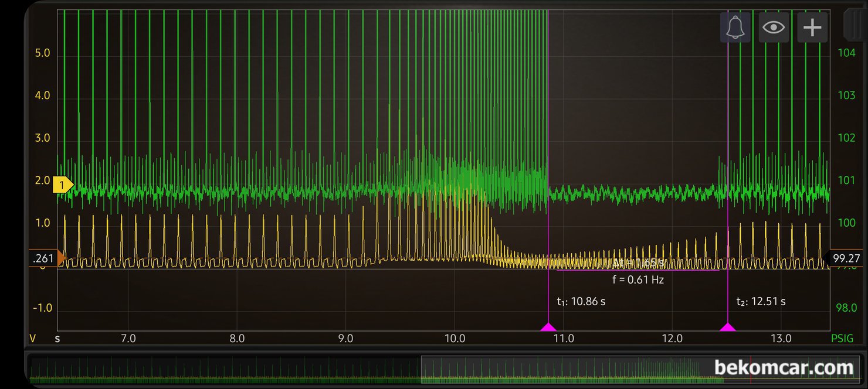Tap the yellow V axis unit label
The width and height of the screenshot is (868, 389).
coord(33,339)
